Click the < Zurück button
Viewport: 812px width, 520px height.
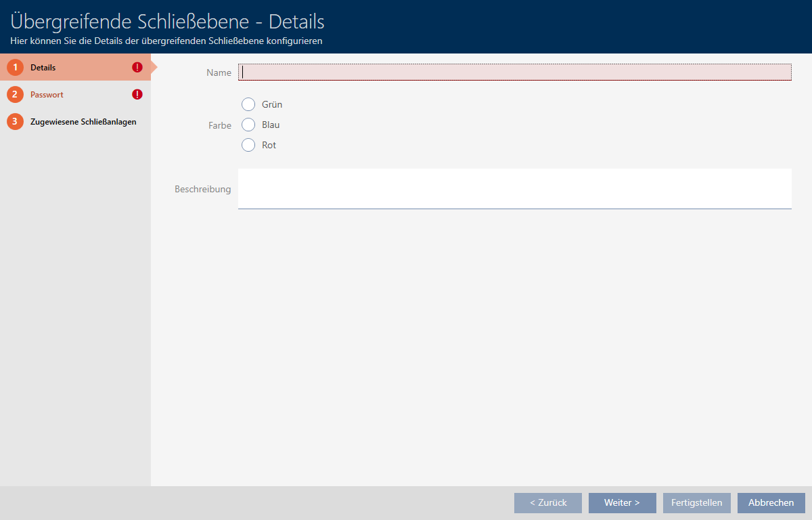click(548, 503)
